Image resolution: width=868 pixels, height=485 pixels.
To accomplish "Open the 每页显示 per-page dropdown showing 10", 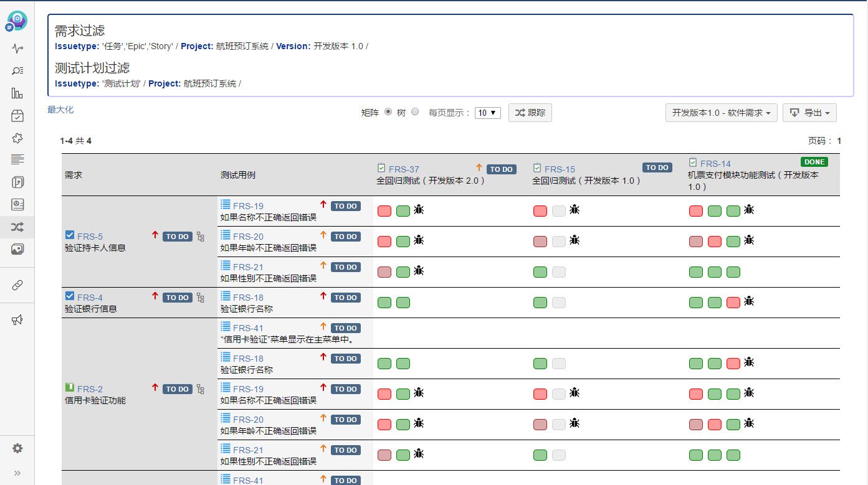I will (488, 113).
